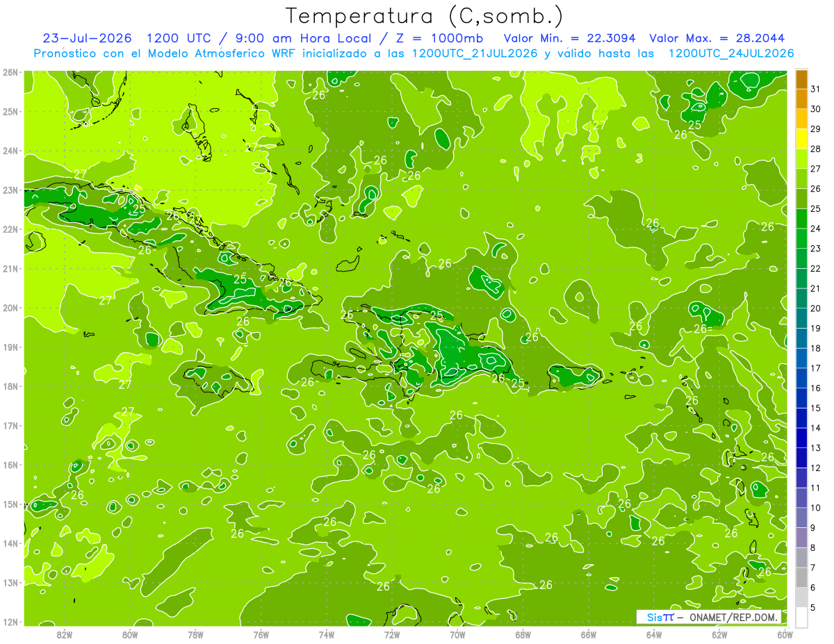The height and width of the screenshot is (644, 834).
Task: Click the dark blue colorbar swatch between 13 and 14
Action: coord(801,438)
